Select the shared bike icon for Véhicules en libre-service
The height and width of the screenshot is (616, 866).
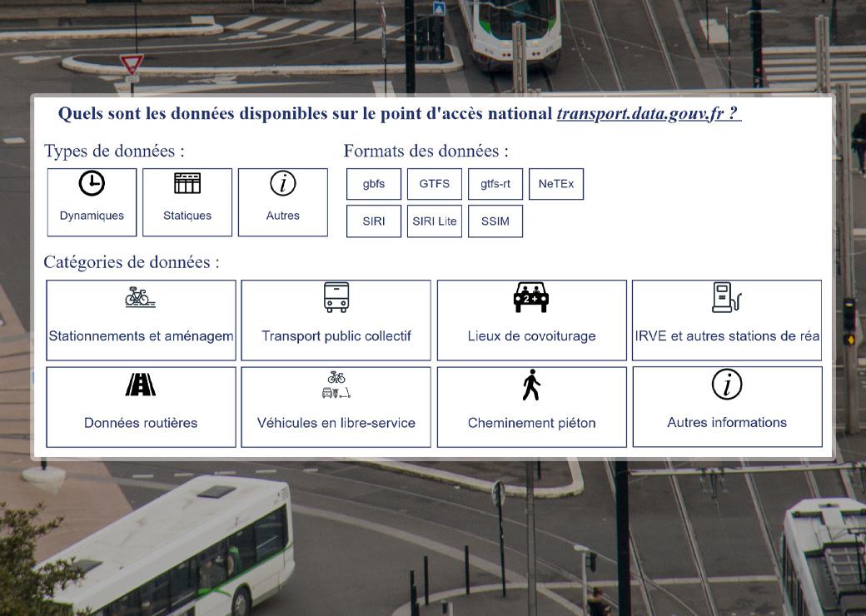click(336, 384)
